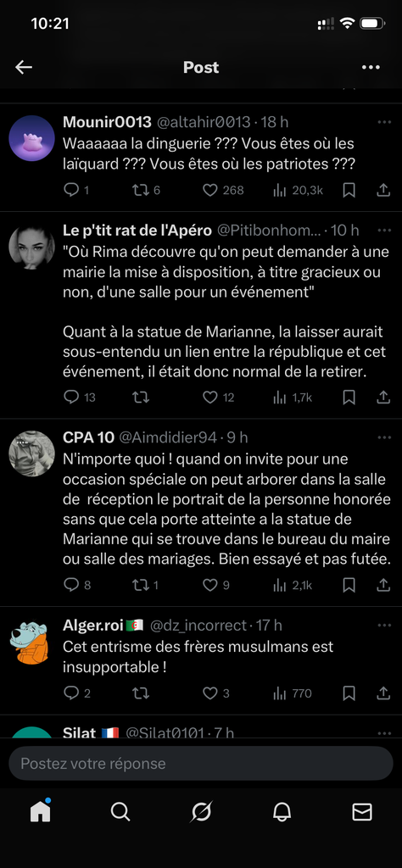402x868 pixels.
Task: Tap the Postez votre réponse field
Action: pos(201,764)
